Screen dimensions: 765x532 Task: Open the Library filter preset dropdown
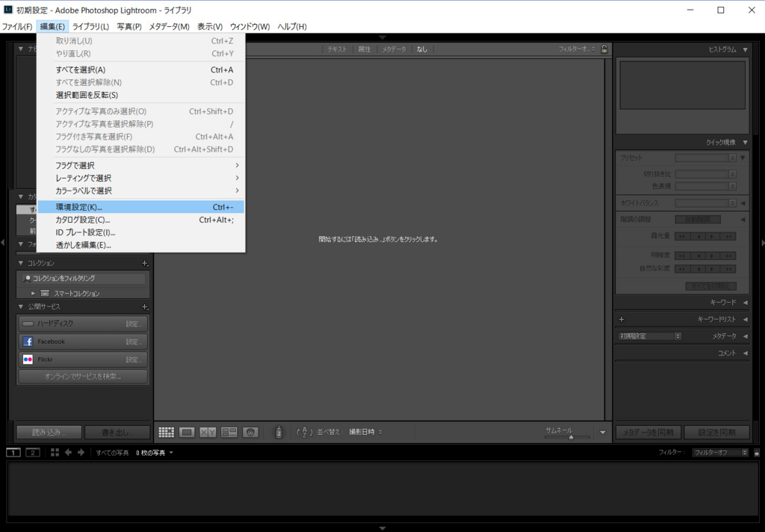(577, 49)
